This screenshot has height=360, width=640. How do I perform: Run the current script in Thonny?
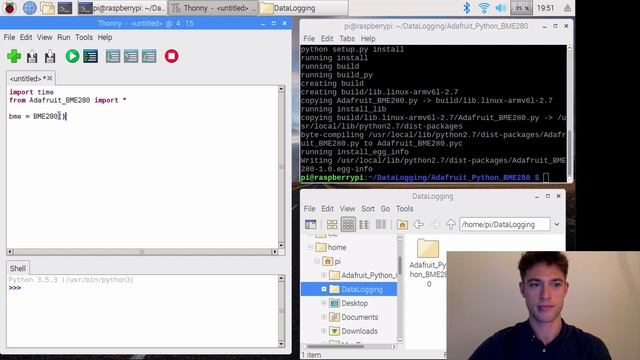click(x=72, y=56)
